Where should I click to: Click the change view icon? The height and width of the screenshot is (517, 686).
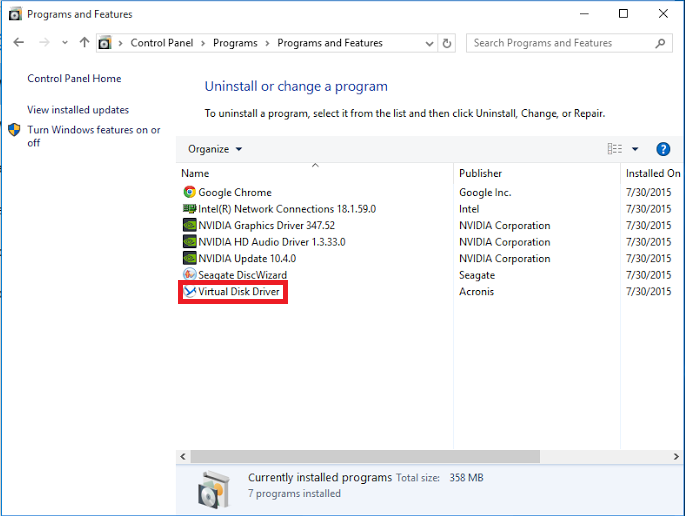tap(615, 149)
